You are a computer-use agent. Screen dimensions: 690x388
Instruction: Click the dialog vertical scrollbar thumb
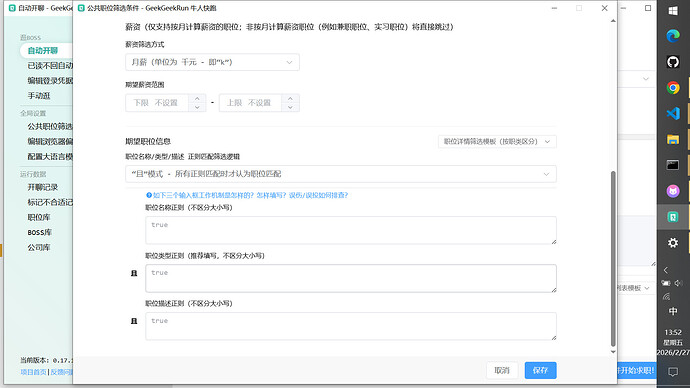(x=613, y=258)
